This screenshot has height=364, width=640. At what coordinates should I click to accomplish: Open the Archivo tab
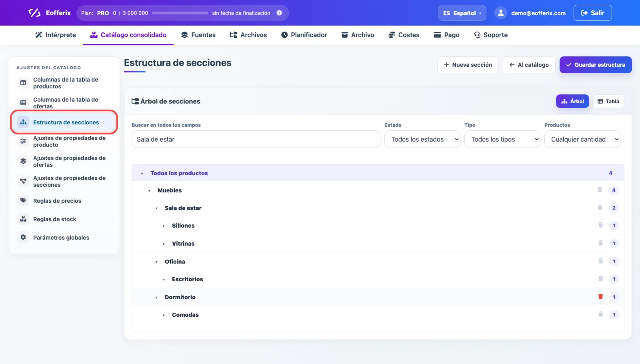point(358,35)
